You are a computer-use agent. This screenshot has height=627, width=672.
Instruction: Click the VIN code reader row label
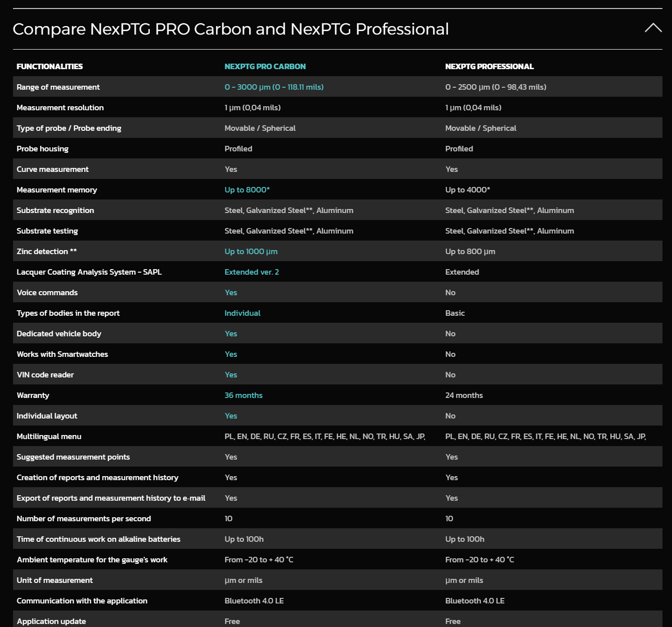pos(45,375)
